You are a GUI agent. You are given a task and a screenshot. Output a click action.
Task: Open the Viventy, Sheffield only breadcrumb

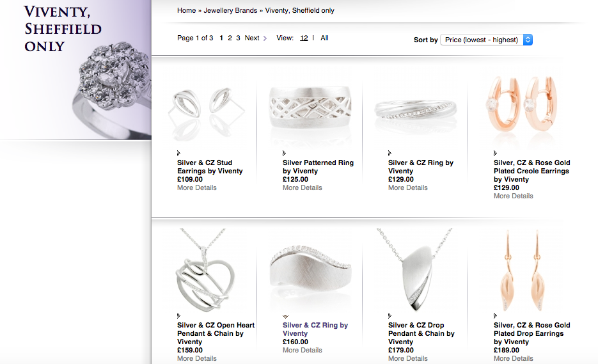[300, 10]
